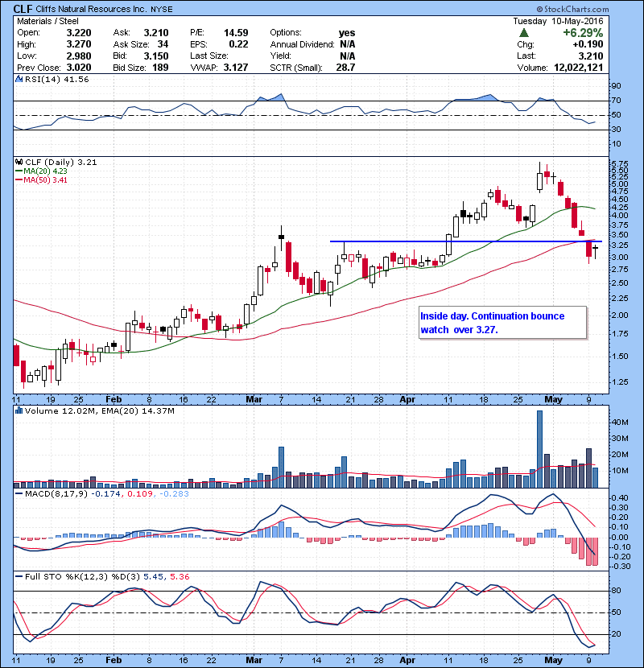The height and width of the screenshot is (668, 644).
Task: Select the MACD histogram value -0.283
Action: pyautogui.click(x=174, y=494)
